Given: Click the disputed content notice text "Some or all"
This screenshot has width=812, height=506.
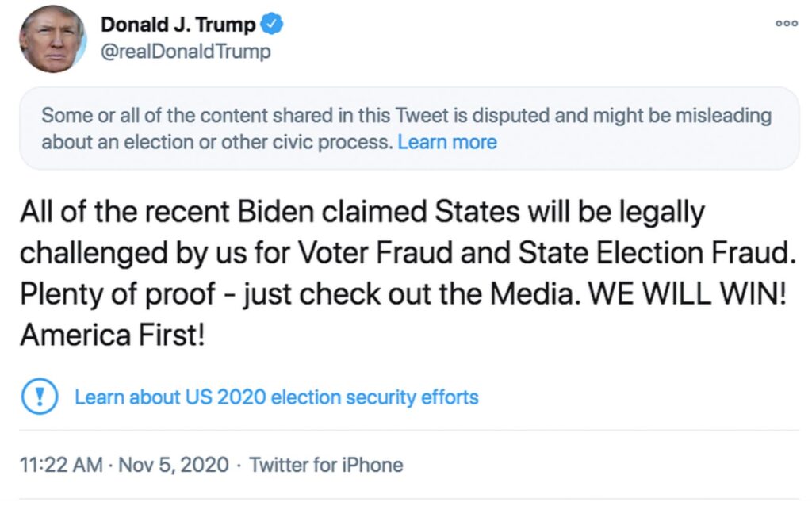Looking at the screenshot, I should tap(79, 116).
